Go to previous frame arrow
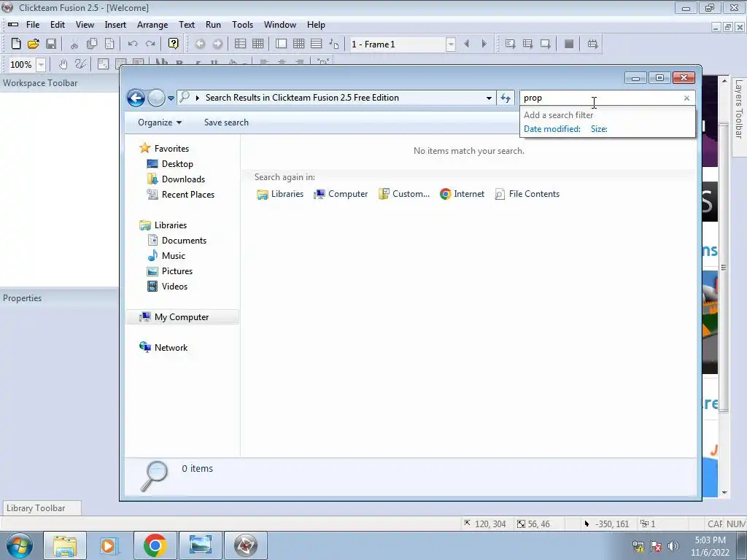 point(466,44)
